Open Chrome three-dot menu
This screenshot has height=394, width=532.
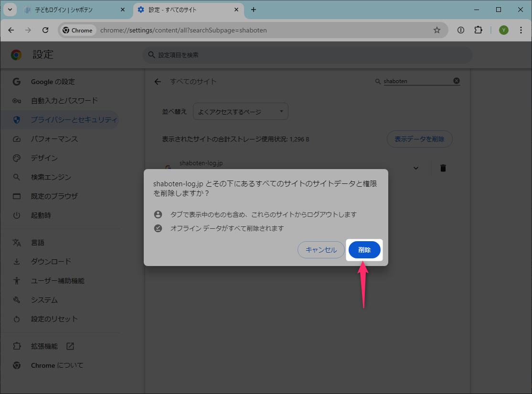point(521,30)
